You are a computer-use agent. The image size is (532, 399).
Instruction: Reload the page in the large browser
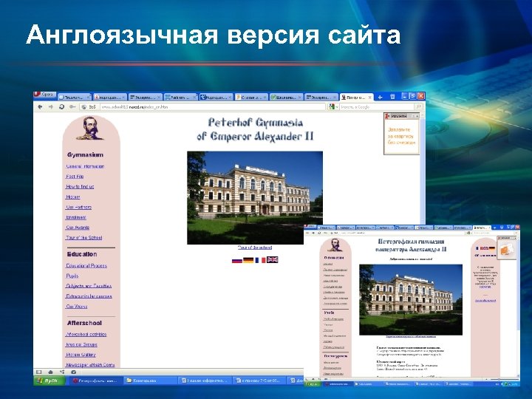(62, 107)
